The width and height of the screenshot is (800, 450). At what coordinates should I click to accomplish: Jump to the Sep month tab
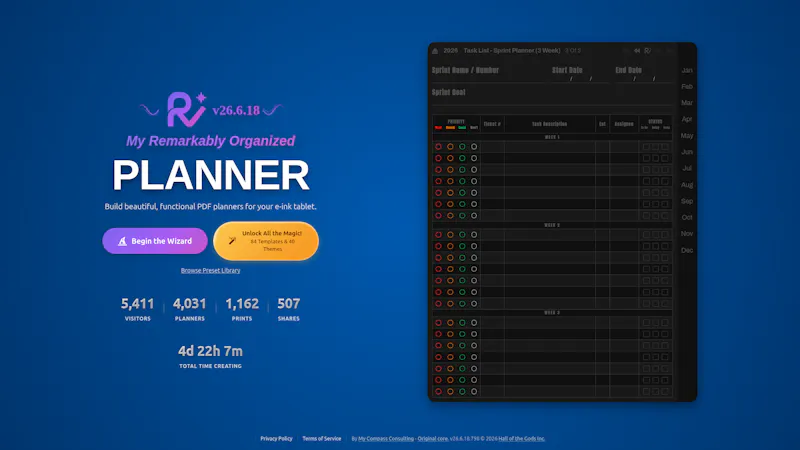pos(687,201)
